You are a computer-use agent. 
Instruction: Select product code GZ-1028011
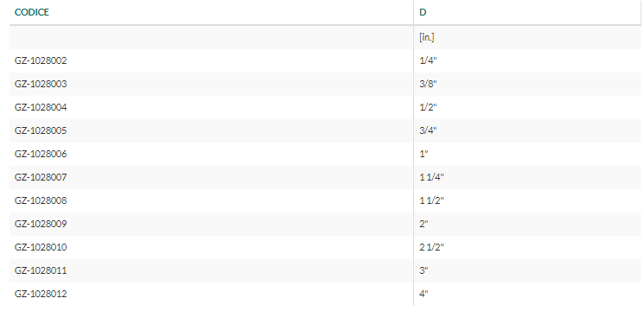[41, 270]
